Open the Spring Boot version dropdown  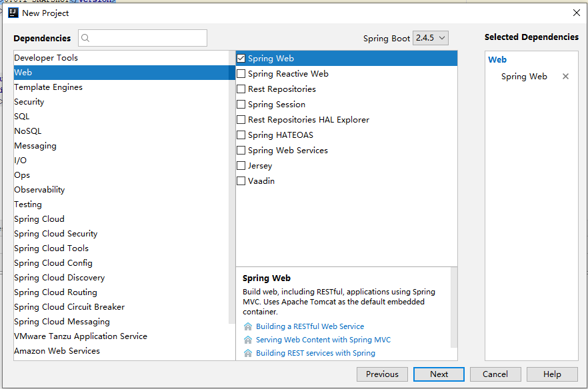coord(431,38)
